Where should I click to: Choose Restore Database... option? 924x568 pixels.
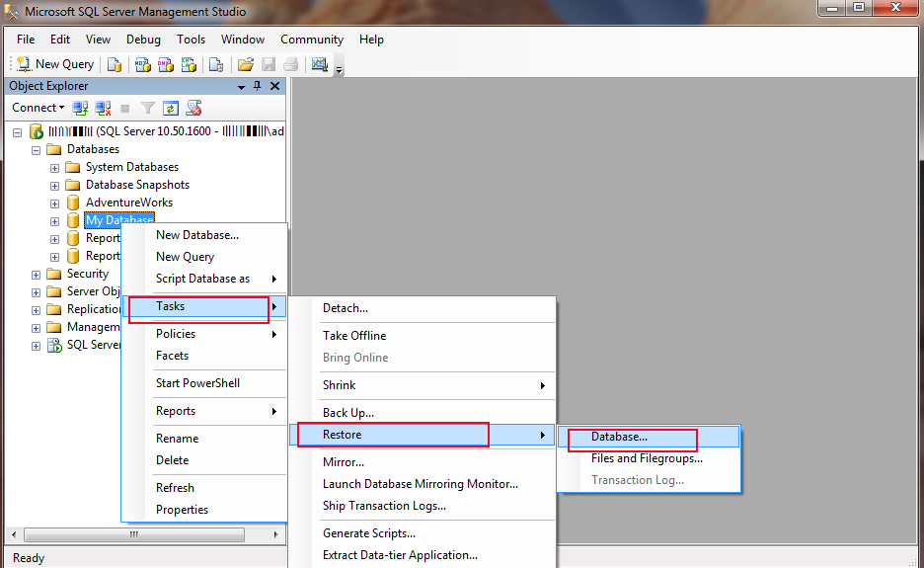coord(649,437)
